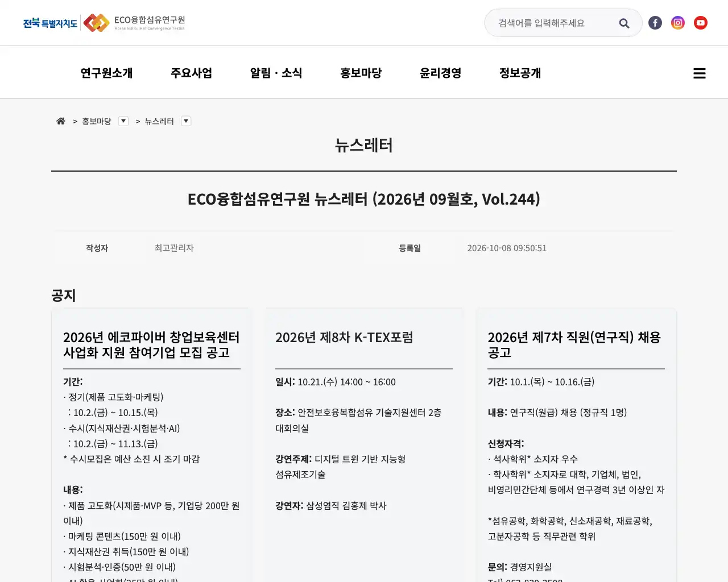Open the hamburger full menu
The width and height of the screenshot is (728, 582).
tap(700, 73)
